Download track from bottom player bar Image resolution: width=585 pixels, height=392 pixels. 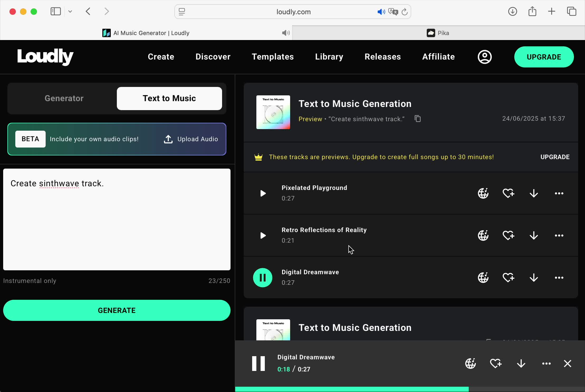coord(521,364)
